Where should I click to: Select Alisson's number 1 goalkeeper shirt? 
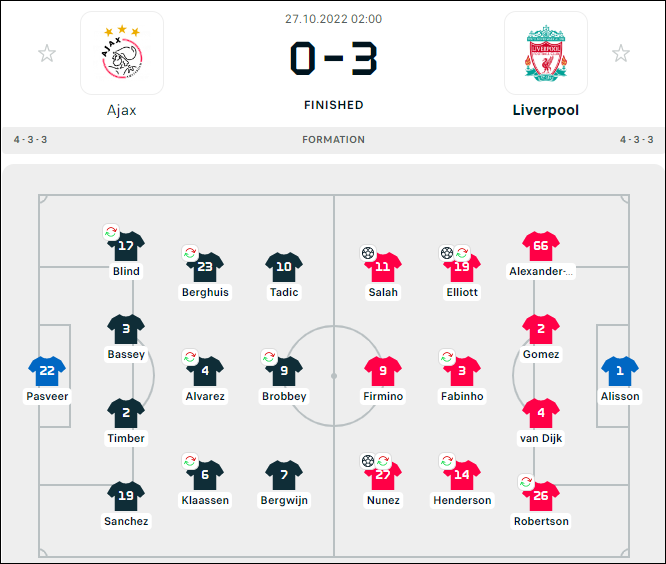point(620,371)
